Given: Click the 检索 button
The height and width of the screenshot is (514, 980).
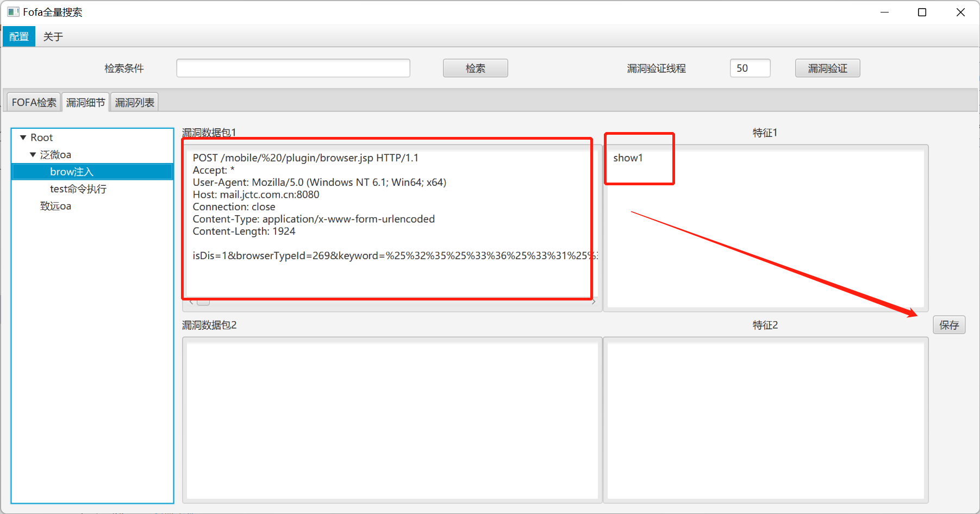Looking at the screenshot, I should click(x=475, y=68).
